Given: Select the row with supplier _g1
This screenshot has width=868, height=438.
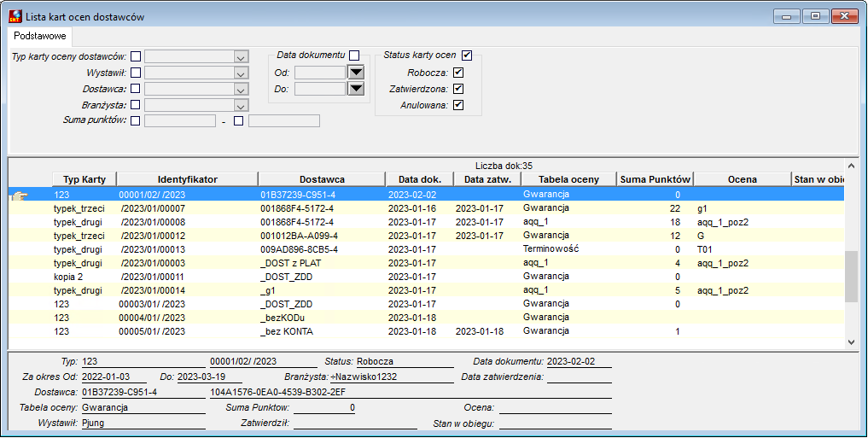Looking at the screenshot, I should [426, 290].
